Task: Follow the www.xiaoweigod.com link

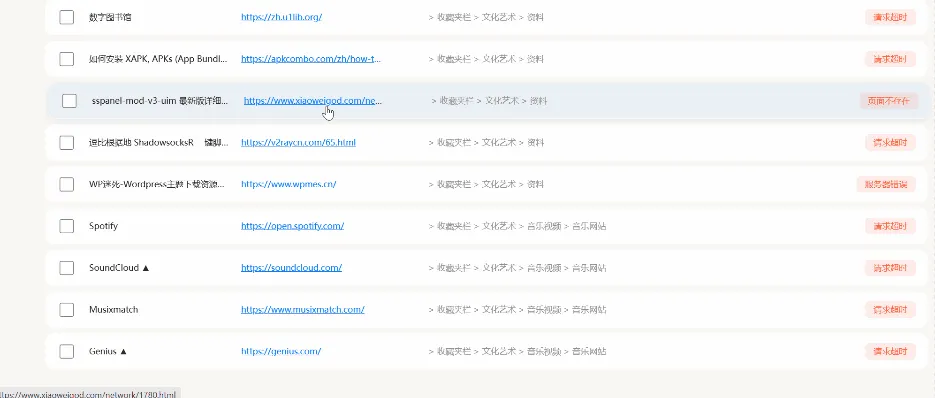Action: [x=313, y=101]
